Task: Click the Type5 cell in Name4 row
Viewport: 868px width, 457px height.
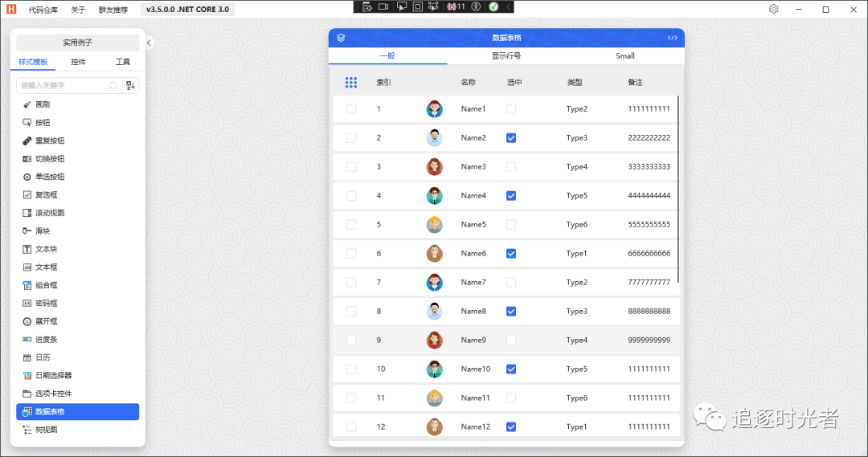Action: click(x=577, y=196)
